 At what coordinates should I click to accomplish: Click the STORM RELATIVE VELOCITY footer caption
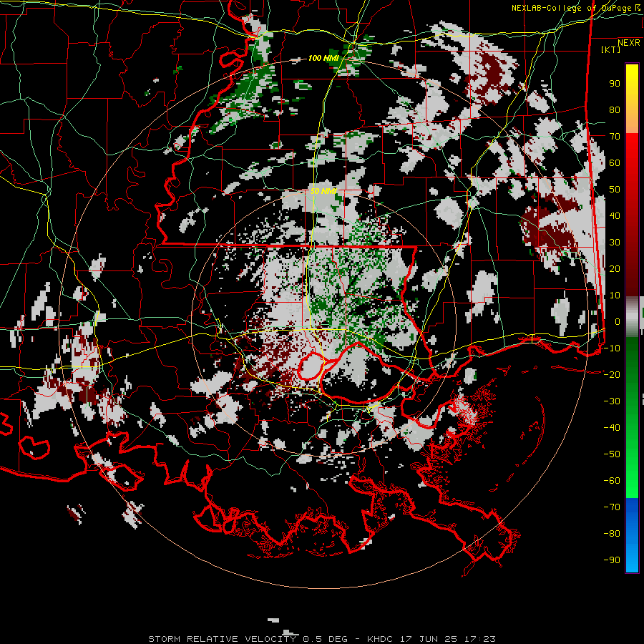pyautogui.click(x=222, y=639)
